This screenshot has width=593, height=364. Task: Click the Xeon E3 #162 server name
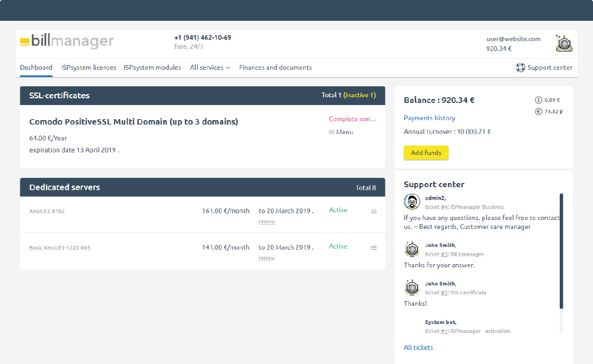pyautogui.click(x=47, y=211)
